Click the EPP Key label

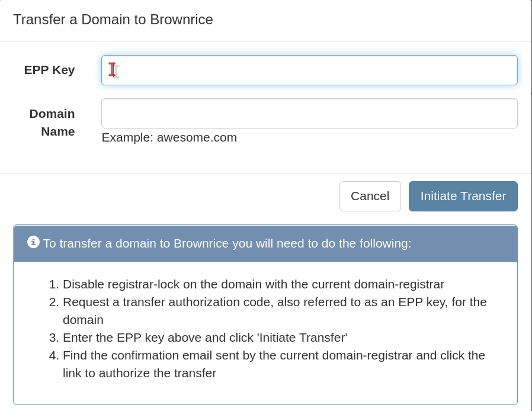tap(50, 70)
